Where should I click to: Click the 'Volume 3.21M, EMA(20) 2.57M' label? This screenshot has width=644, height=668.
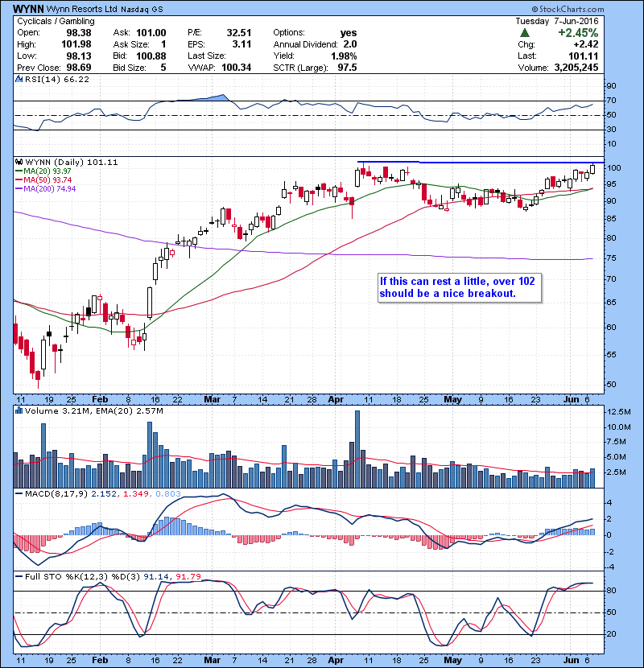coord(93,410)
